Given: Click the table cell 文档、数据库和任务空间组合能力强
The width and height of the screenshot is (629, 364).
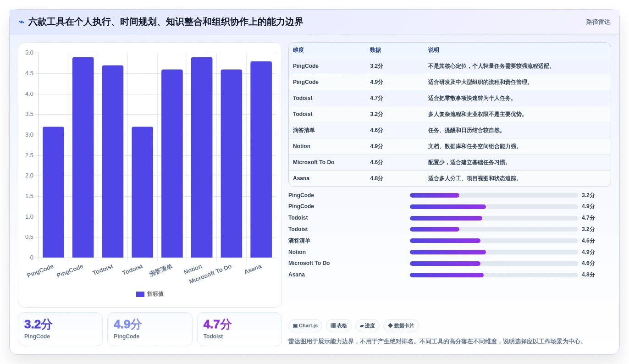Looking at the screenshot, I should [475, 147].
